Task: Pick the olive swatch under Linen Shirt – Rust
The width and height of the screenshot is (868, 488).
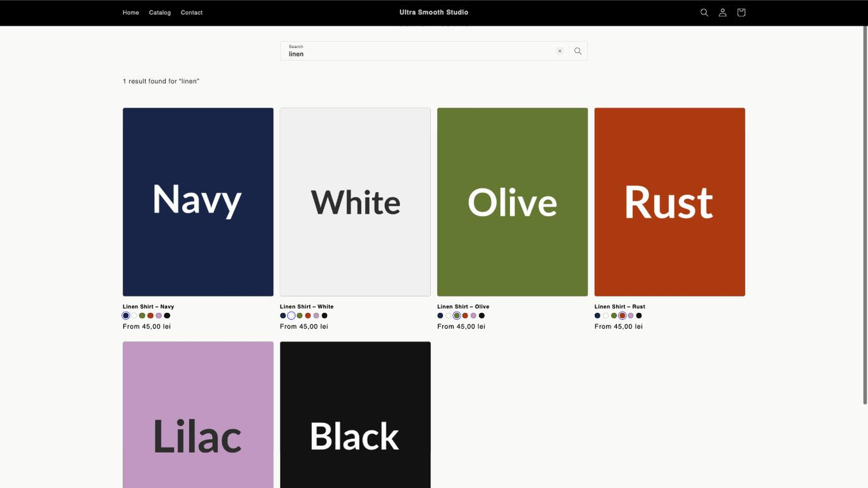Action: [614, 316]
